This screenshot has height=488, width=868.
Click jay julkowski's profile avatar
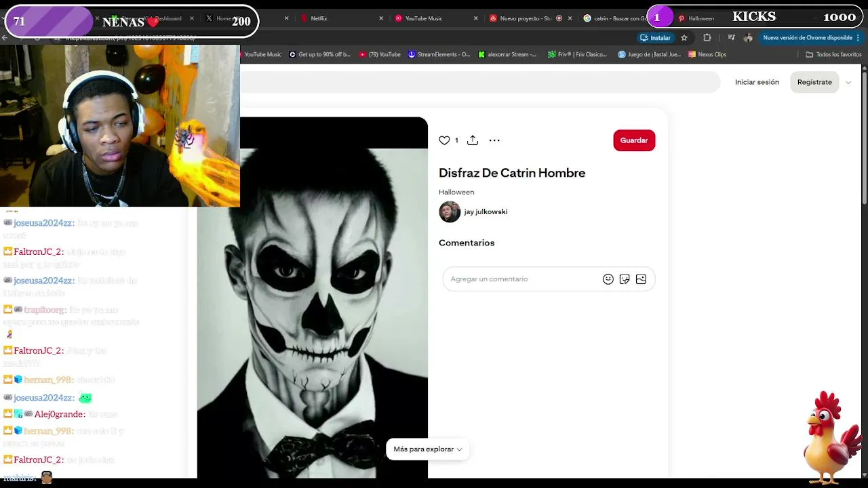pyautogui.click(x=450, y=212)
